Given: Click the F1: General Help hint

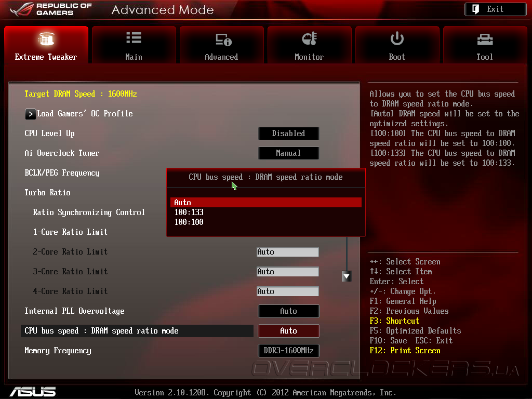Looking at the screenshot, I should 403,301.
